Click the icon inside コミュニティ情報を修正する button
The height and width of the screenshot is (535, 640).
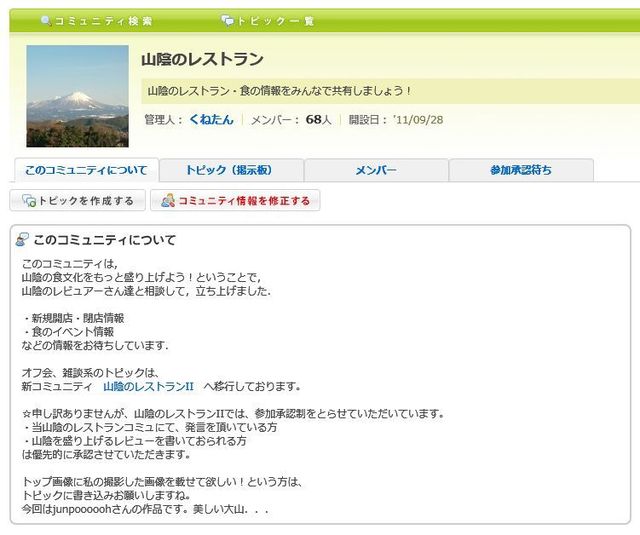[x=167, y=201]
